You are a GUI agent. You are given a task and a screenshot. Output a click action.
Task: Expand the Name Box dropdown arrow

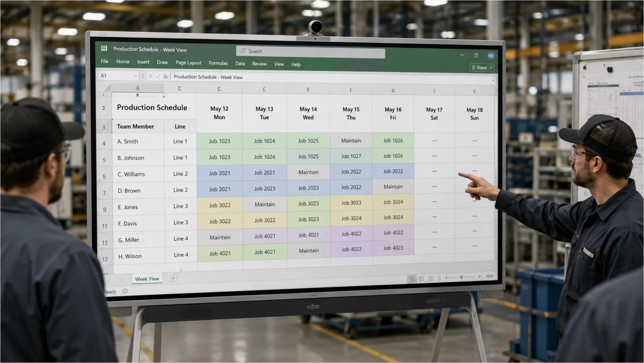(136, 76)
